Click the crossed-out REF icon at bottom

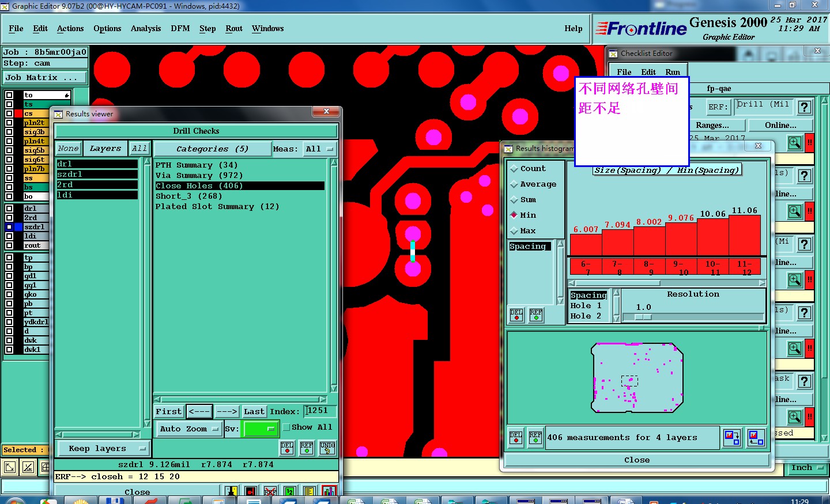(270, 491)
